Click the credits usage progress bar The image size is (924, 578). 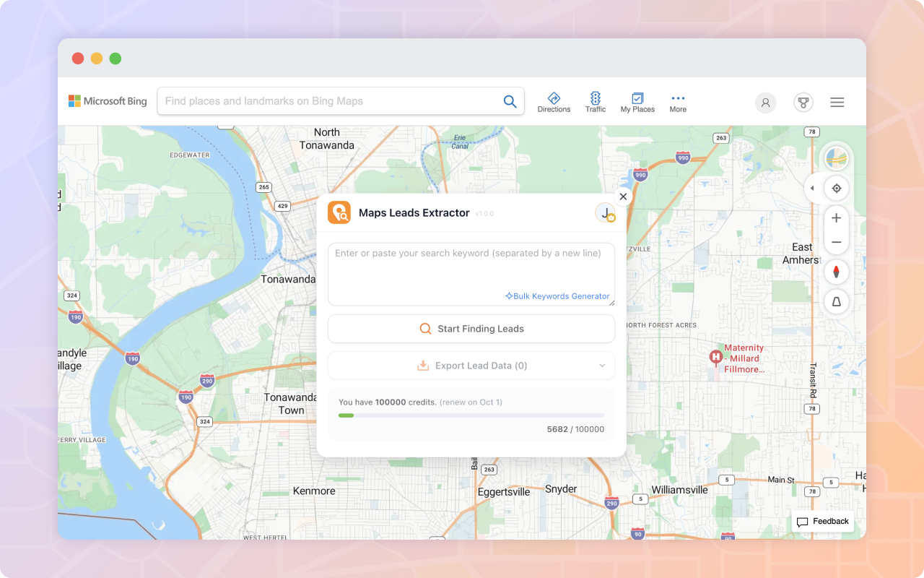pos(471,415)
